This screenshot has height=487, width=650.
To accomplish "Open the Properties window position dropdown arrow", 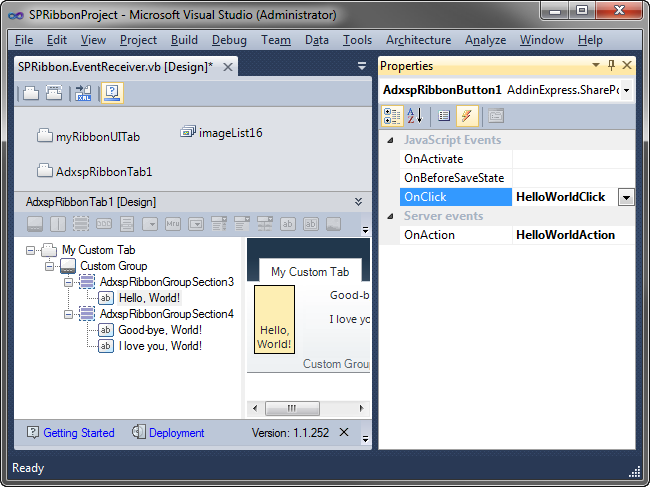I will pyautogui.click(x=596, y=65).
